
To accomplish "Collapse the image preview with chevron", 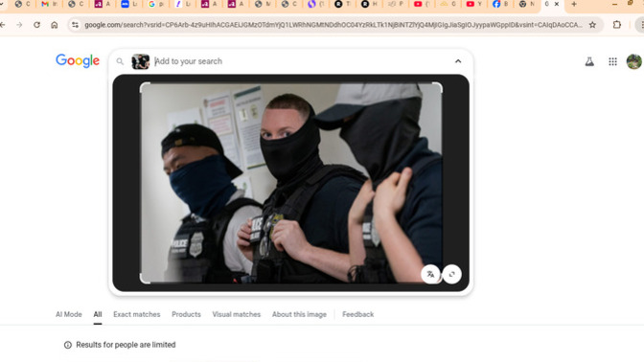I will tap(458, 61).
